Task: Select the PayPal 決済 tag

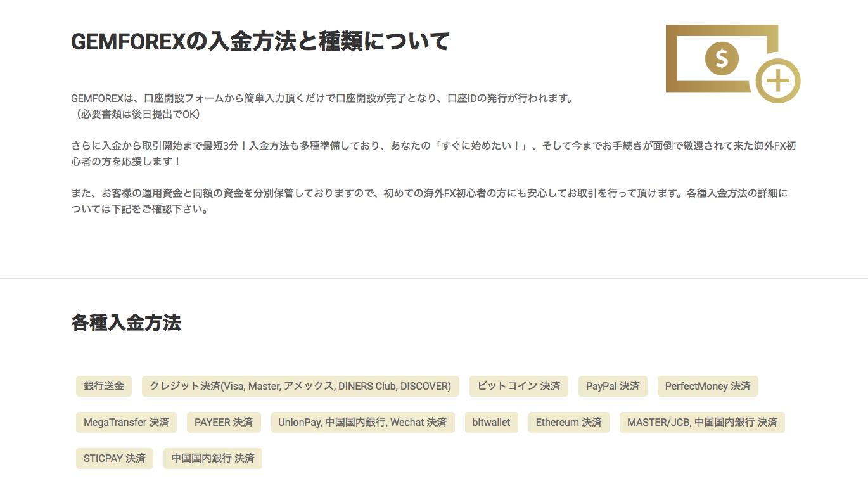Action: (613, 386)
